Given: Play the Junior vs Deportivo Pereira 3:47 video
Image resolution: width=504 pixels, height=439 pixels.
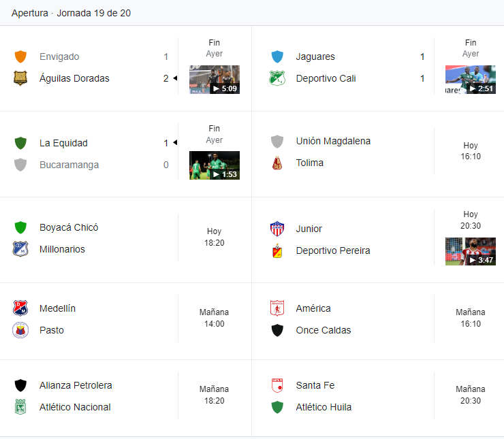Looking at the screenshot, I should click(x=470, y=251).
